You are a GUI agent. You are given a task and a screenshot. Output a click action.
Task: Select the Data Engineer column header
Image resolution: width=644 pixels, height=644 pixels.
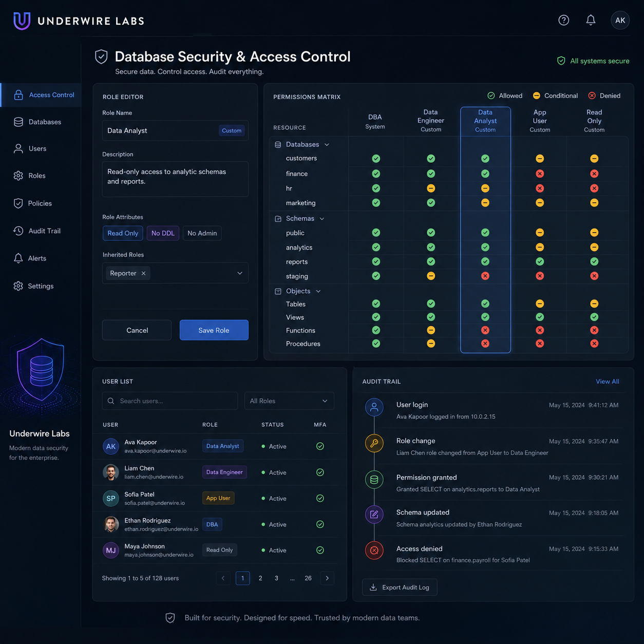click(431, 121)
